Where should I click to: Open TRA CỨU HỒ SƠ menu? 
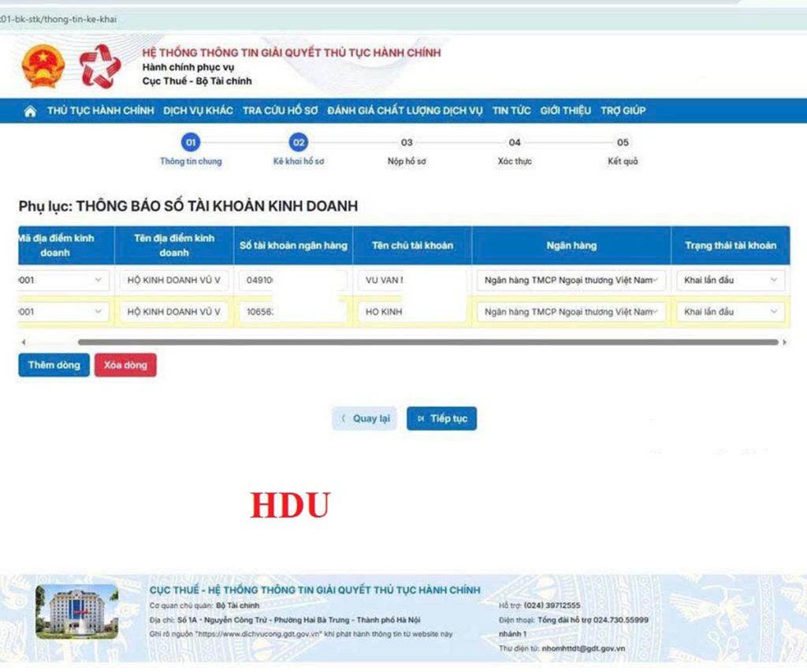(x=280, y=111)
